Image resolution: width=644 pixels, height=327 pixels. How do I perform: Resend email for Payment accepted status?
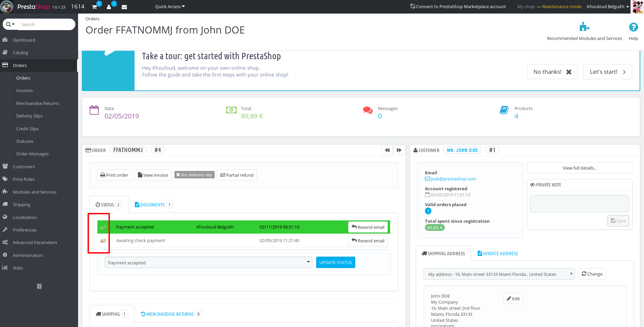coord(368,227)
